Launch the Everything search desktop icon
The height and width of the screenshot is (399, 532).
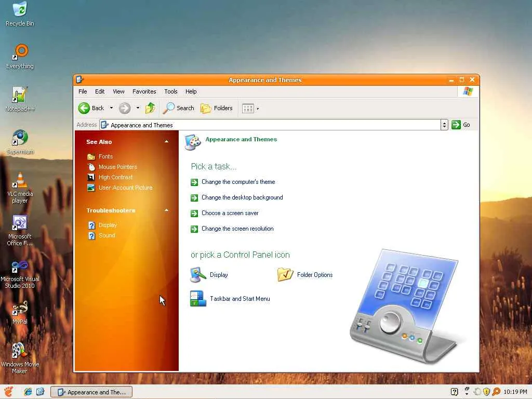pos(20,56)
